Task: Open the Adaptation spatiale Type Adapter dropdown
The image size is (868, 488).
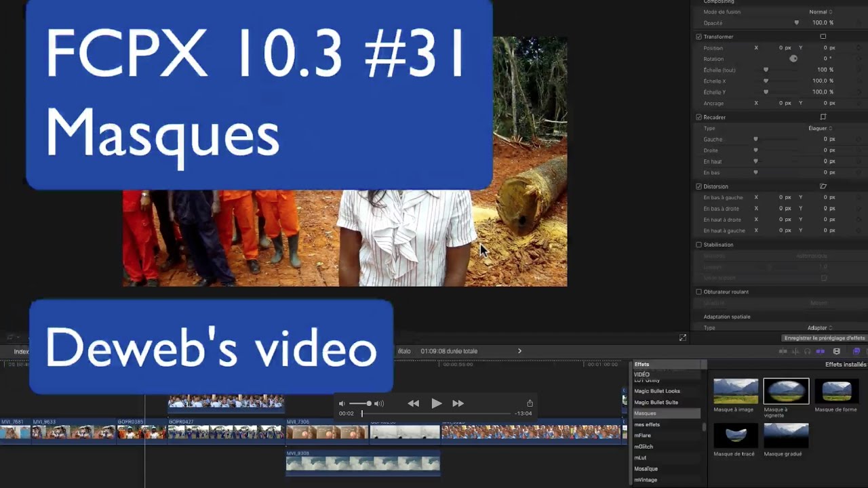Action: (821, 328)
